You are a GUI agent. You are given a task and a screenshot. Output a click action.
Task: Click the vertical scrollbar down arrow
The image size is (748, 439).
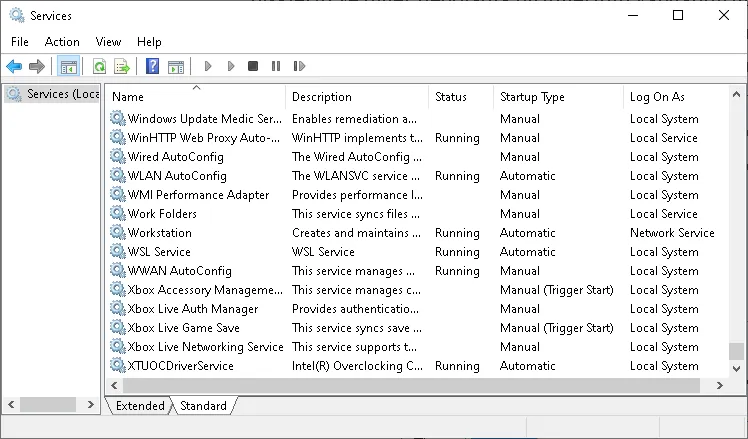click(x=736, y=368)
